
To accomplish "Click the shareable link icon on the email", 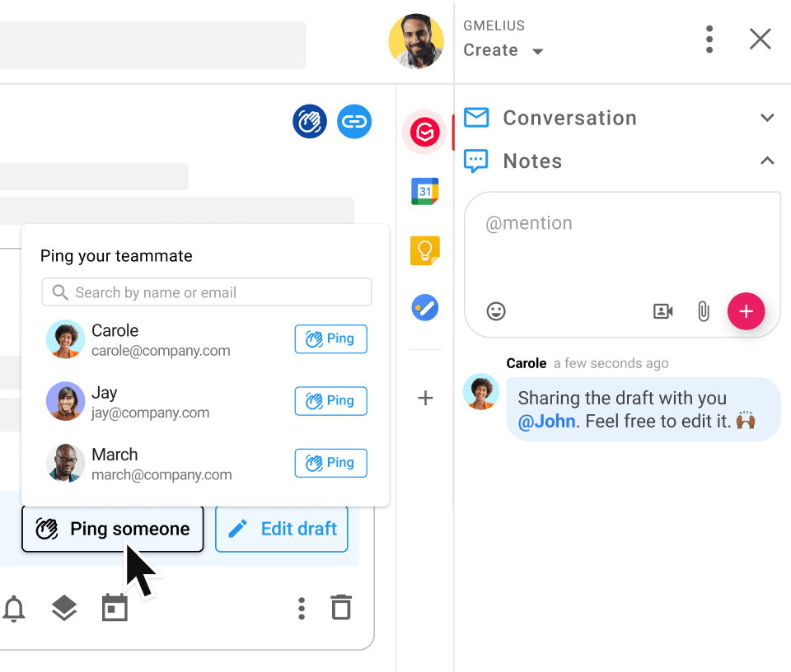I will pos(354,121).
